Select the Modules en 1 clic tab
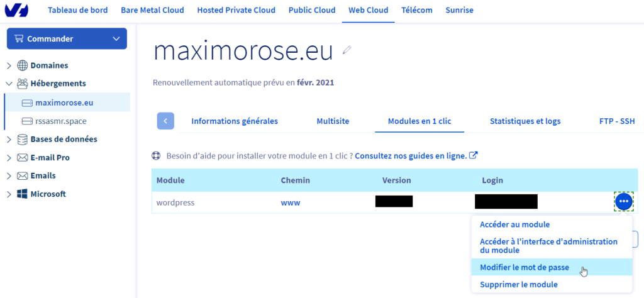 click(419, 121)
